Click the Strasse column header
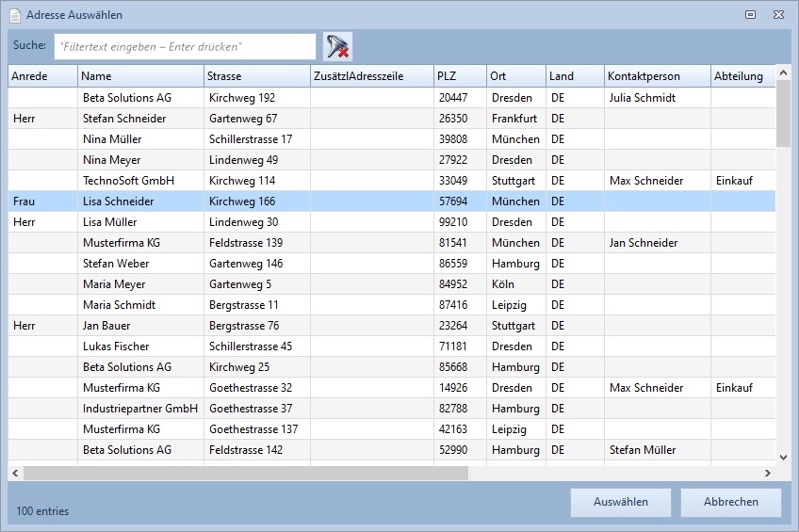Image resolution: width=799 pixels, height=532 pixels. coord(256,76)
